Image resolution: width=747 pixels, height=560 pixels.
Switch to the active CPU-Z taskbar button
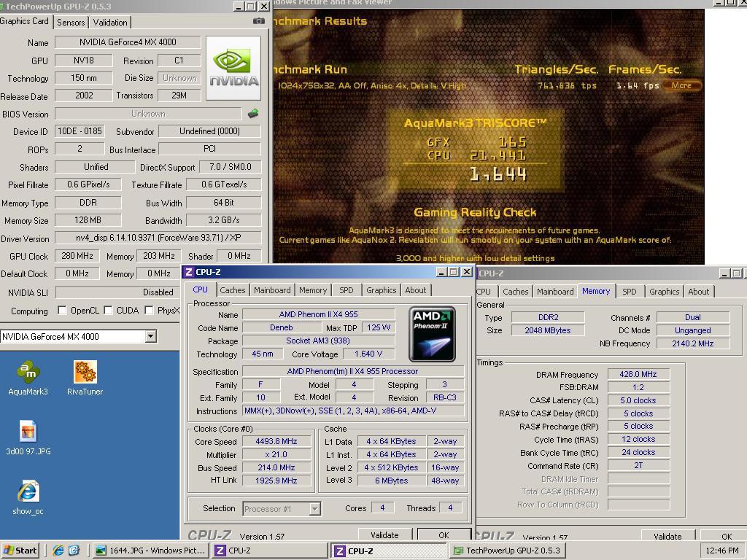(390, 551)
